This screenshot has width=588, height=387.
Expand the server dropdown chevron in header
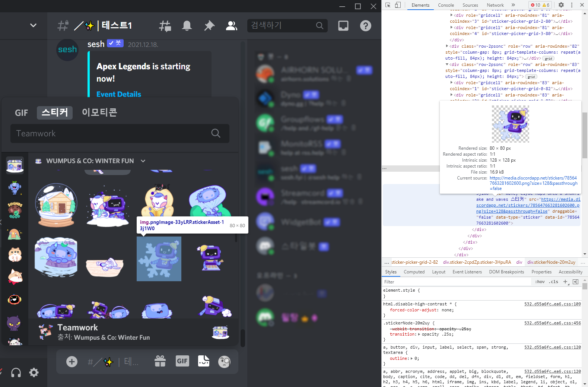pyautogui.click(x=33, y=25)
